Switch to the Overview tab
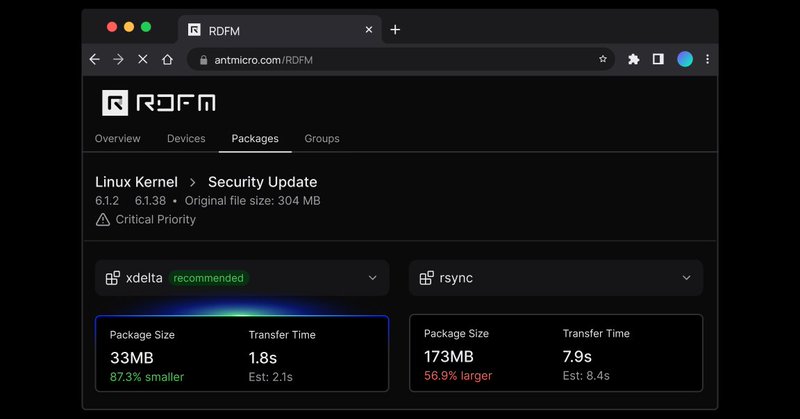Viewport: 800px width, 419px height. (x=117, y=139)
